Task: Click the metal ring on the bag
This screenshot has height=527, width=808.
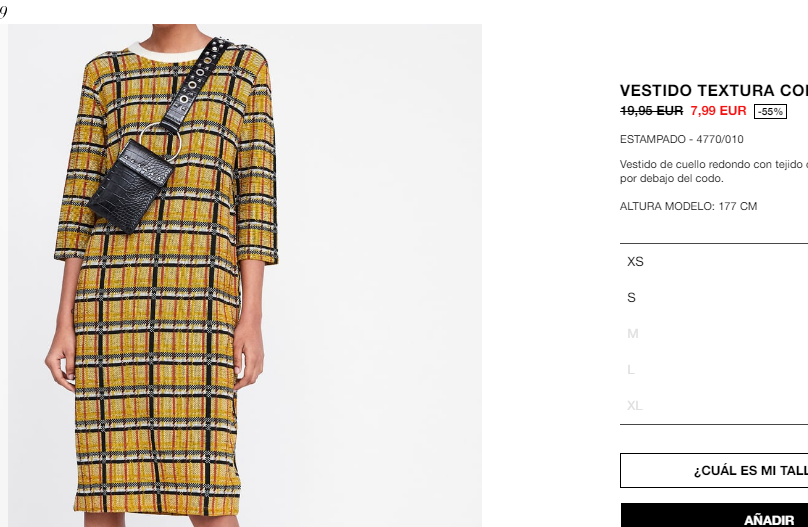Action: [160, 141]
